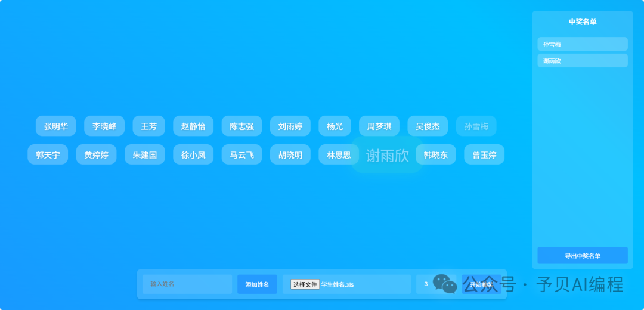The width and height of the screenshot is (644, 310).
Task: Click 谢雨欣 in the winners list
Action: pos(583,60)
